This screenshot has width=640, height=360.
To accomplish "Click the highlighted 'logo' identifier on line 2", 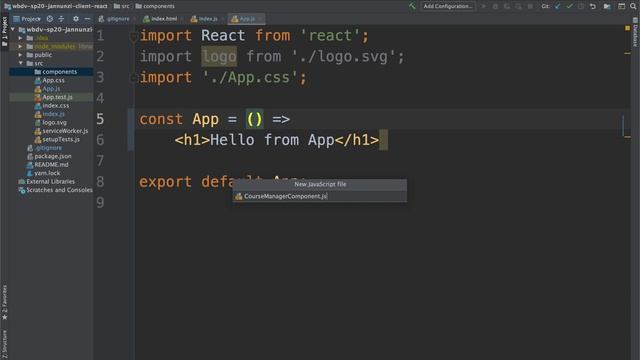I will coord(219,57).
